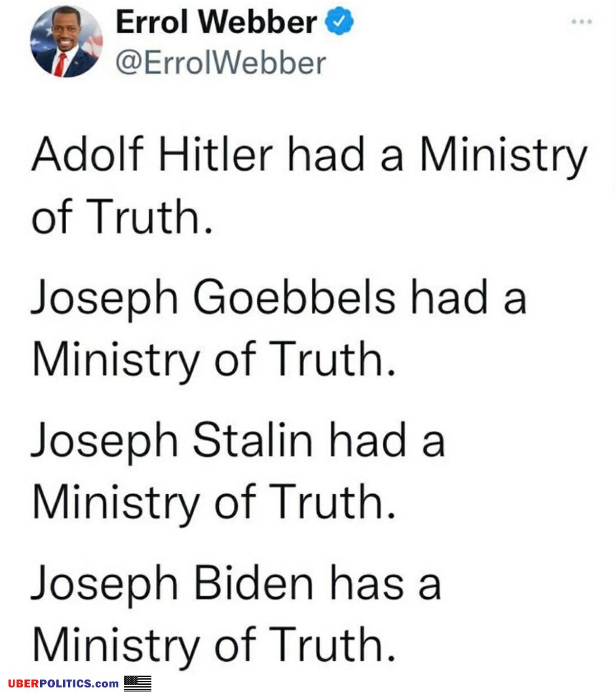Screen dimensions: 616x692
Task: Click the blue "POLITICS" watermark text
Action: [66, 684]
